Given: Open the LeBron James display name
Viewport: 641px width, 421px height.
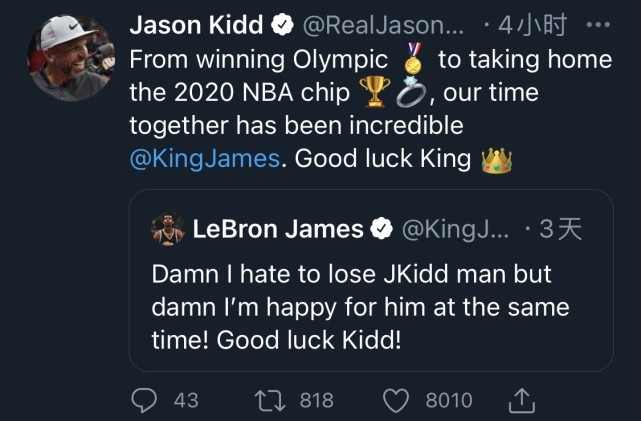Looking at the screenshot, I should click(x=277, y=230).
